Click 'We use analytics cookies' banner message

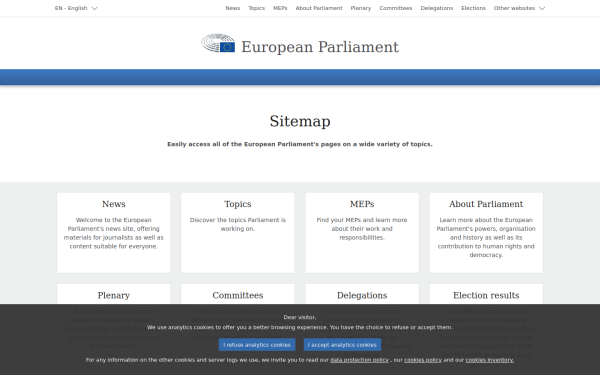pos(300,327)
